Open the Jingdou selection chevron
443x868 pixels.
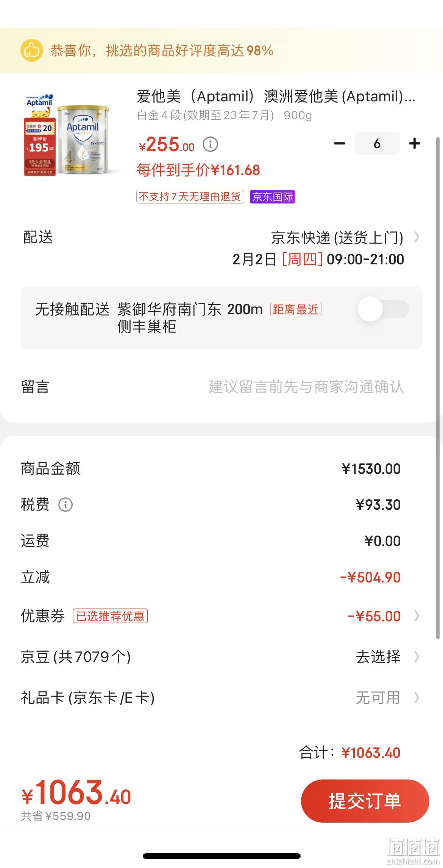417,657
